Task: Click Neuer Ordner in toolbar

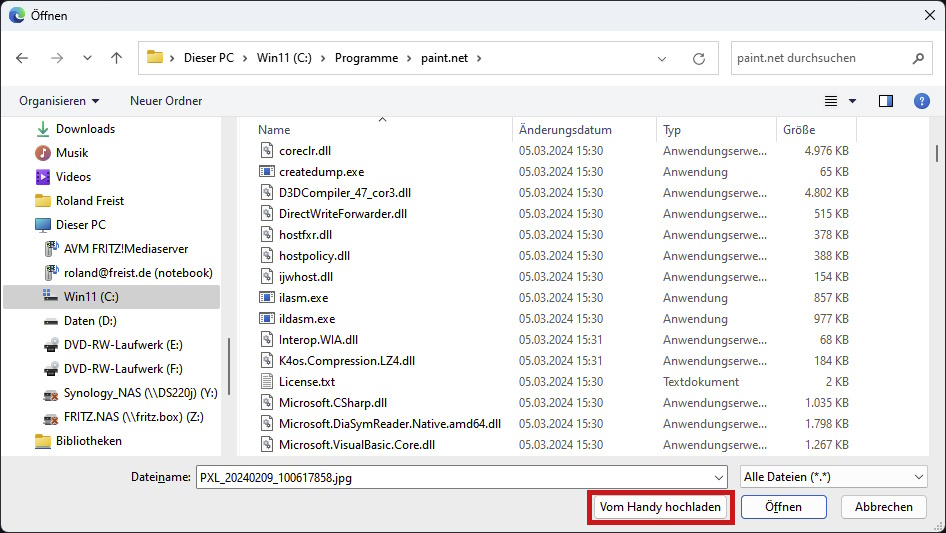Action: 166,101
